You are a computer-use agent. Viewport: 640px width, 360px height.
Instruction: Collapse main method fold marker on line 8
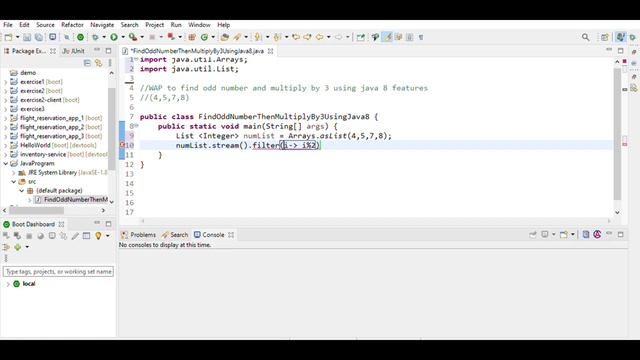pyautogui.click(x=137, y=126)
